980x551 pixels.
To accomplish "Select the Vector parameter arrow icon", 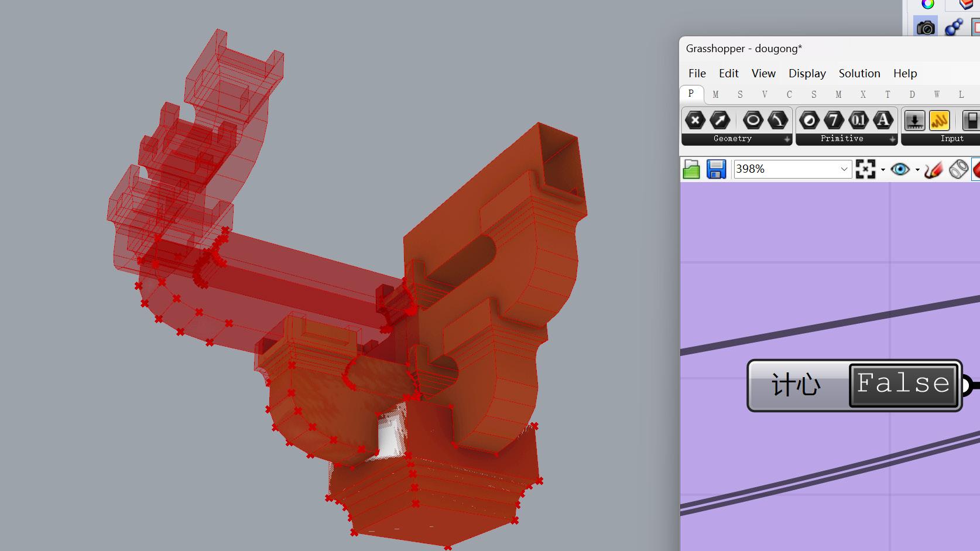I will [x=719, y=121].
